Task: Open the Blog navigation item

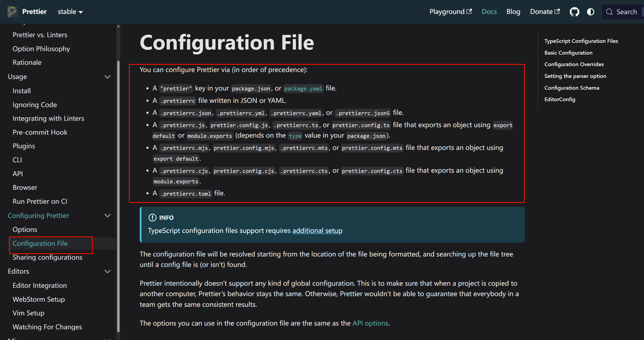Action: click(x=513, y=12)
